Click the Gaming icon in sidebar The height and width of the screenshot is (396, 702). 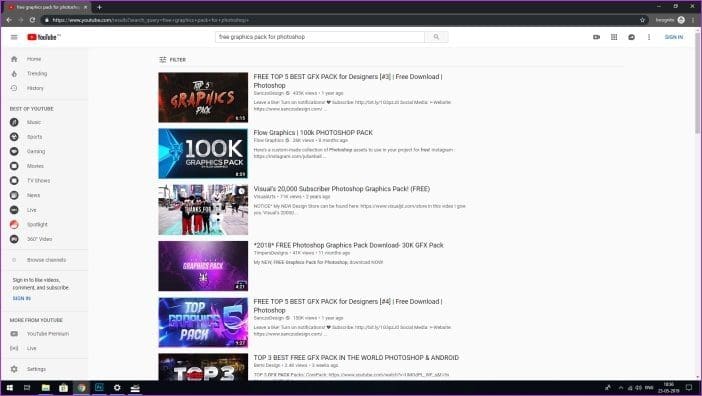coord(14,151)
